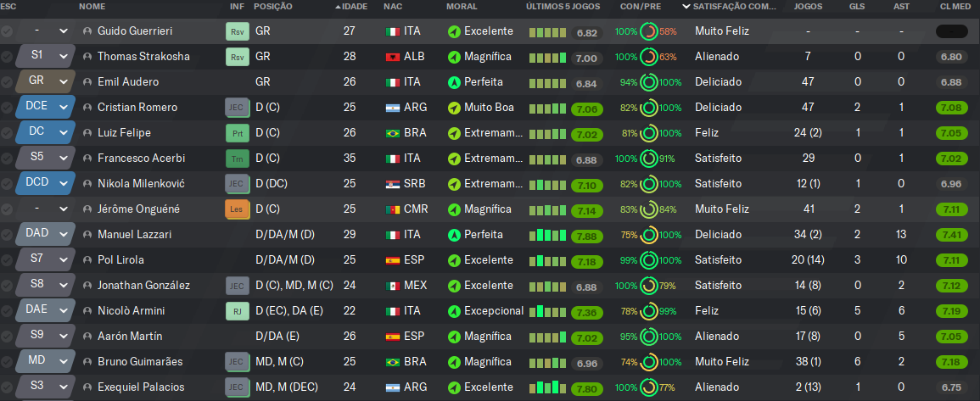The width and height of the screenshot is (980, 401).
Task: Toggle the selection checkmark for Pol Lirola
Action: pos(7,259)
